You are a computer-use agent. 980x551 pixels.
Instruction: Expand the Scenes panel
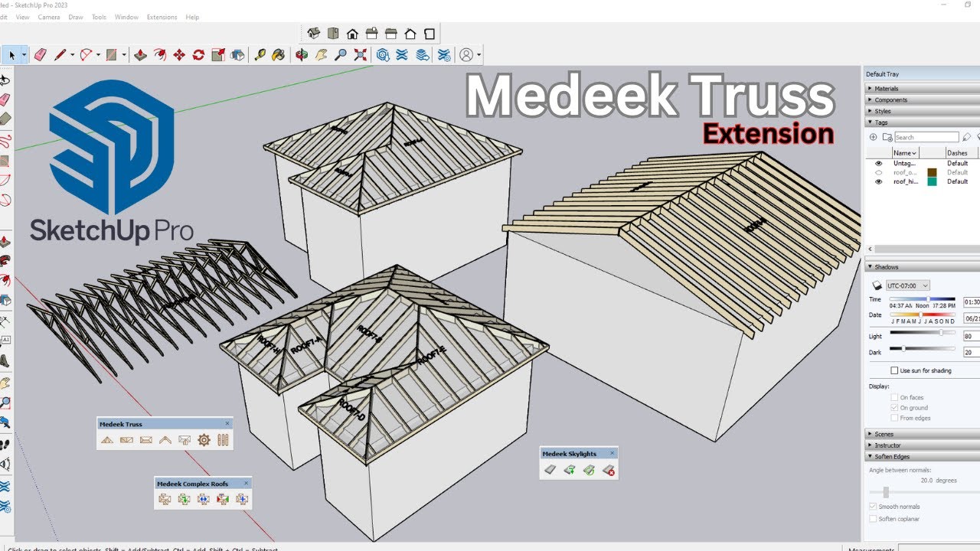(x=922, y=434)
